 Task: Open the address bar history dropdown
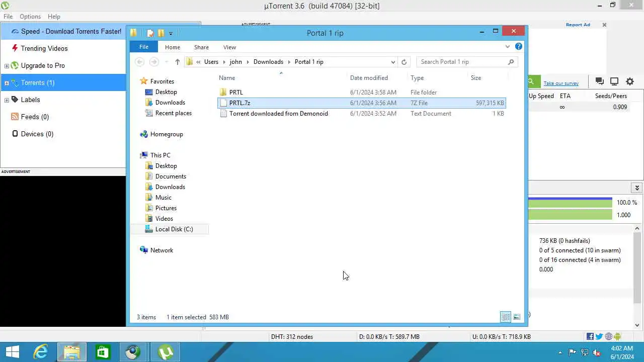[393, 62]
